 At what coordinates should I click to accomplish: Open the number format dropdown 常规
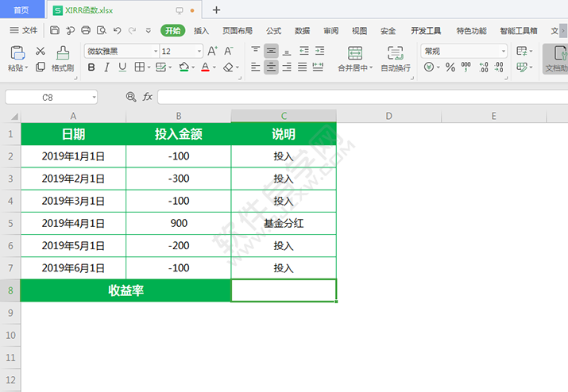504,51
